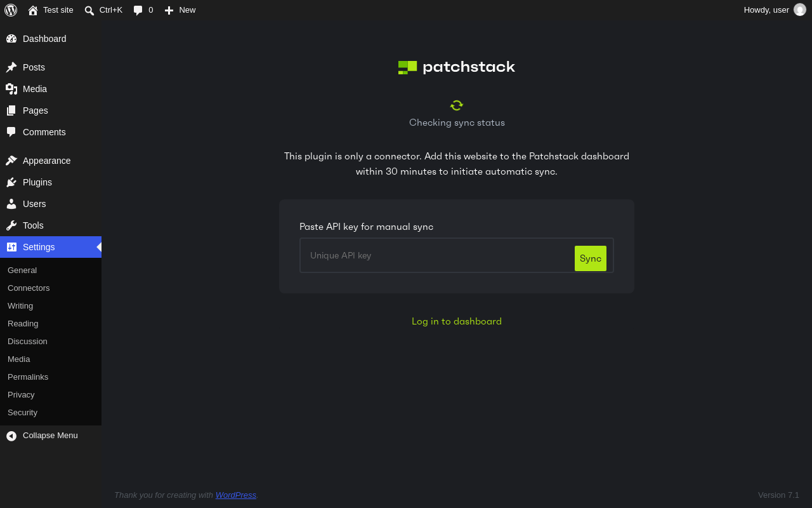Open Connectors settings submenu
812x508 pixels.
point(29,288)
